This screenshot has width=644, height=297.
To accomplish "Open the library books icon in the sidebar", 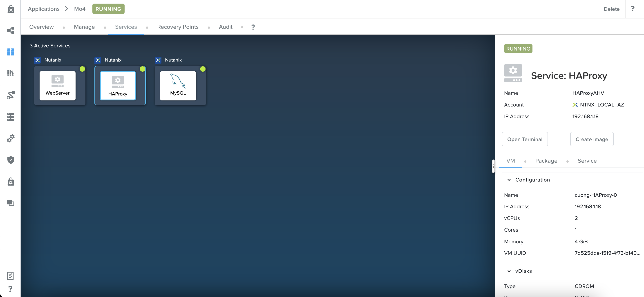I will 11,73.
